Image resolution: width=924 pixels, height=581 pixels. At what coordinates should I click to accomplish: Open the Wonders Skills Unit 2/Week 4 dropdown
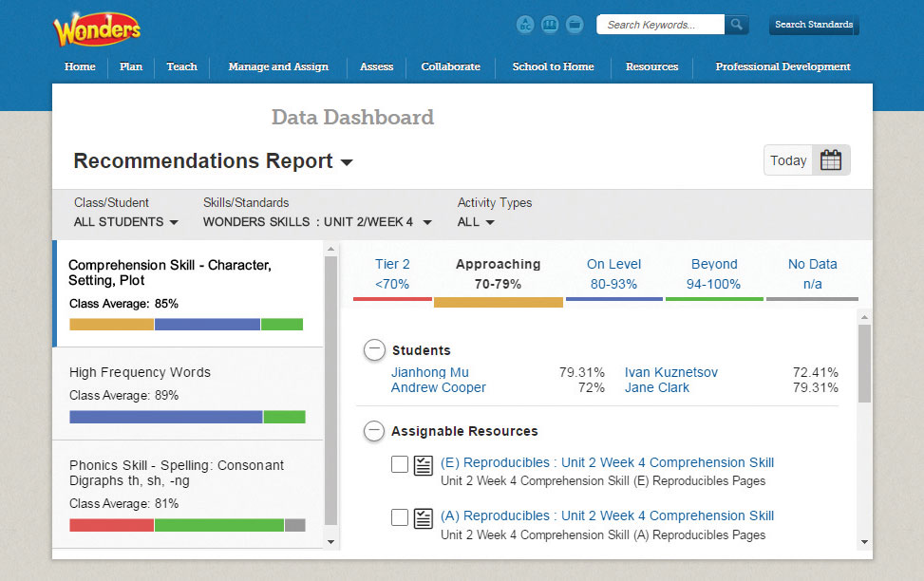(x=317, y=222)
